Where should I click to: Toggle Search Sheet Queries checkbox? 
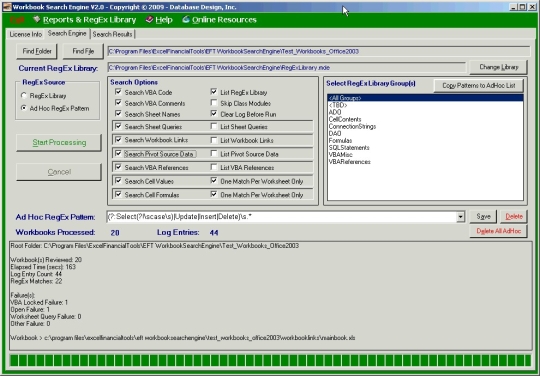pyautogui.click(x=118, y=126)
